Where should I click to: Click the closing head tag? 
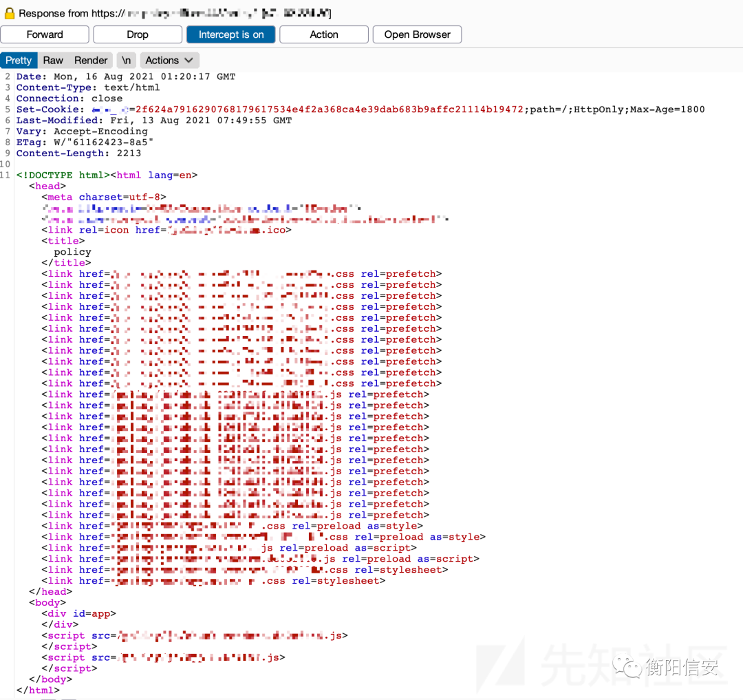click(x=51, y=591)
